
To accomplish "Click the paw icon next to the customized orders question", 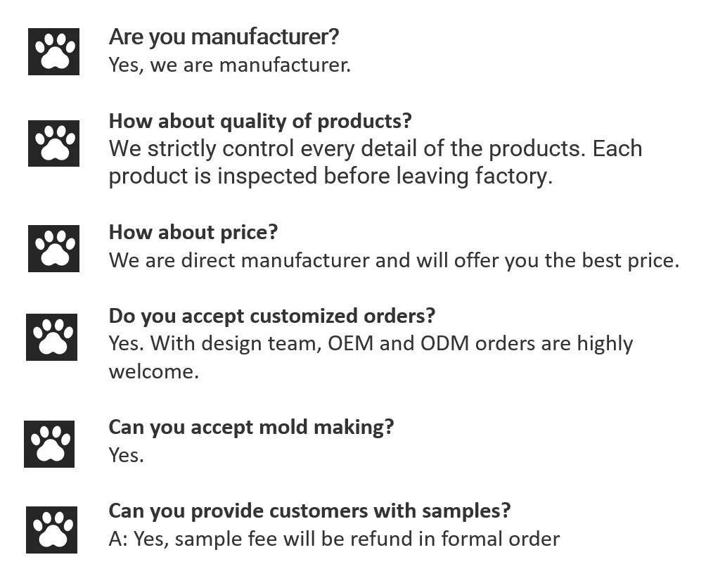I will [x=51, y=337].
